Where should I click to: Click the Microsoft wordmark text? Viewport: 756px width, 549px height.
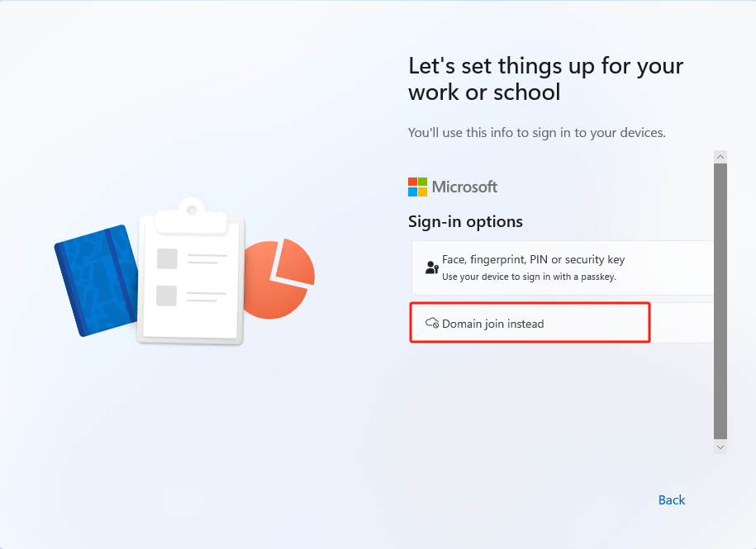coord(464,187)
